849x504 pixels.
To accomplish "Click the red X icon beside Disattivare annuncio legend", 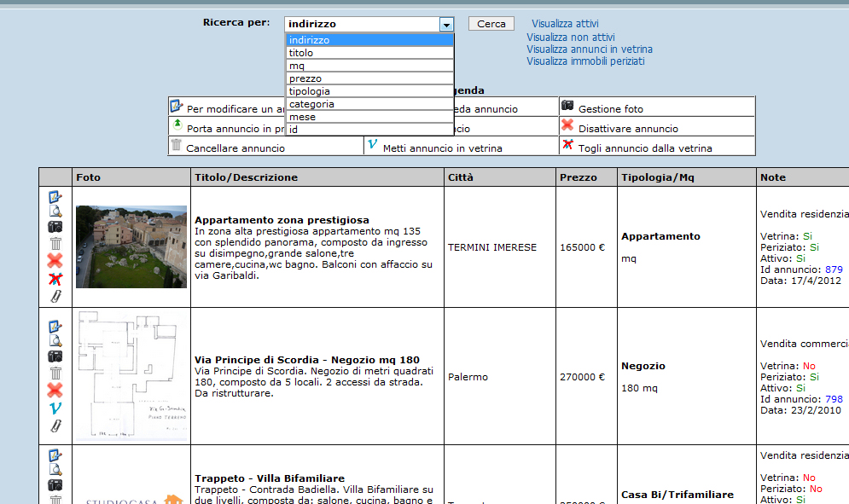I will point(567,125).
